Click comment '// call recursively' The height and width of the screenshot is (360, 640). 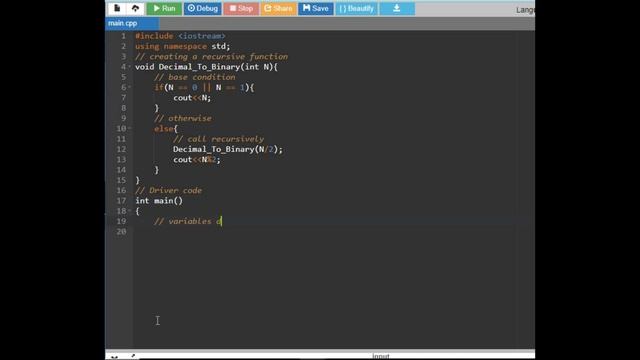point(218,139)
